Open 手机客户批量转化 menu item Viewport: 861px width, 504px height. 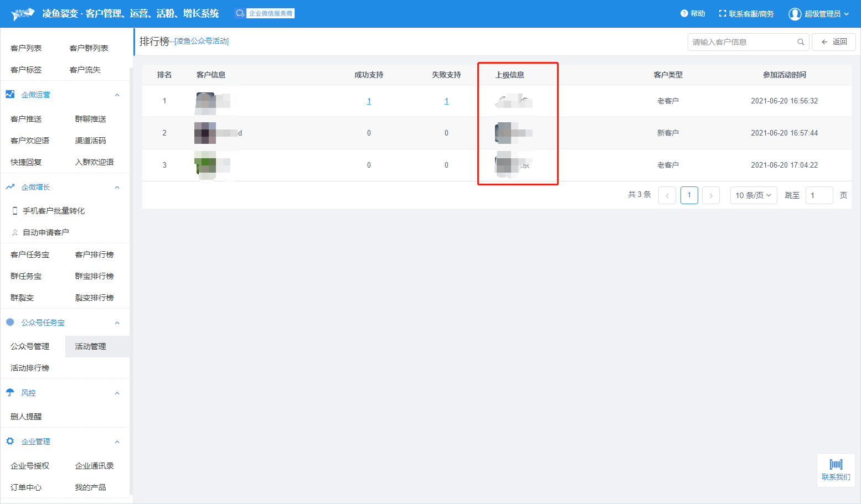coord(53,211)
